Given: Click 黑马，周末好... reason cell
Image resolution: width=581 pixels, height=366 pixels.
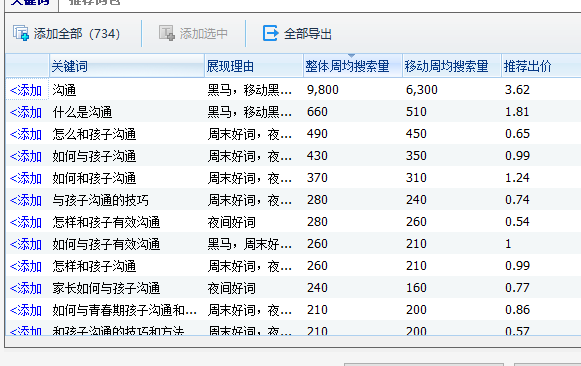Looking at the screenshot, I should coord(249,244).
